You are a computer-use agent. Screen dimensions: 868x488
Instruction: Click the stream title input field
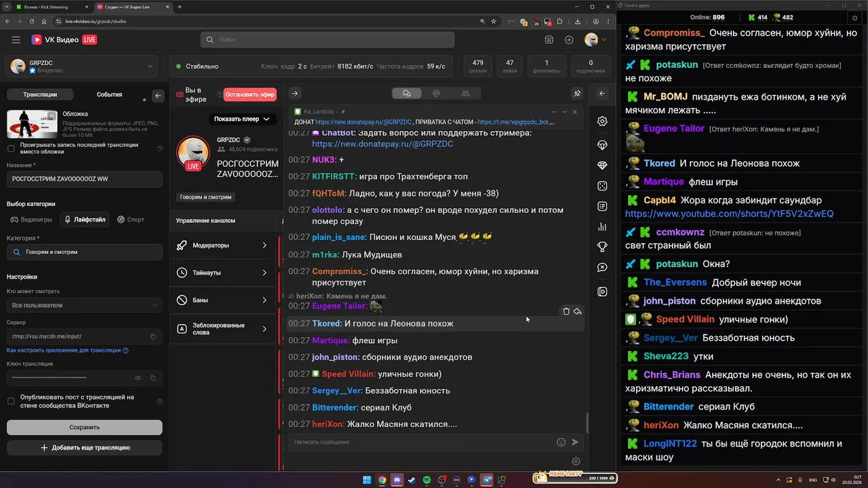85,179
